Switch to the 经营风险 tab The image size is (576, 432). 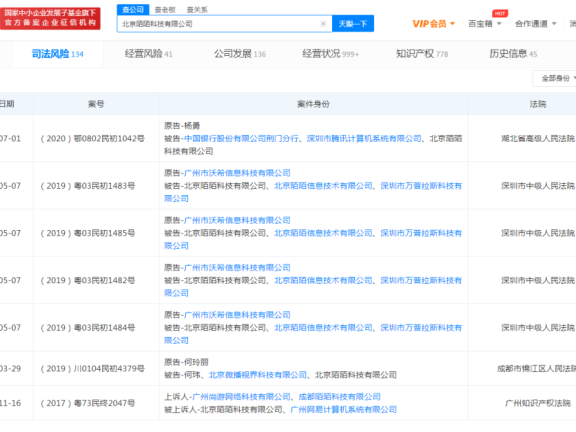point(148,54)
